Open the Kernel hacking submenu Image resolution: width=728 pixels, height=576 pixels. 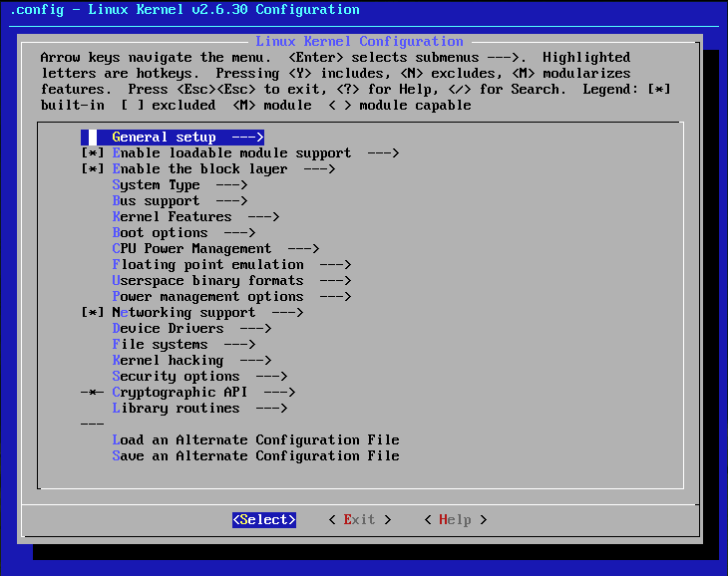[x=191, y=361]
